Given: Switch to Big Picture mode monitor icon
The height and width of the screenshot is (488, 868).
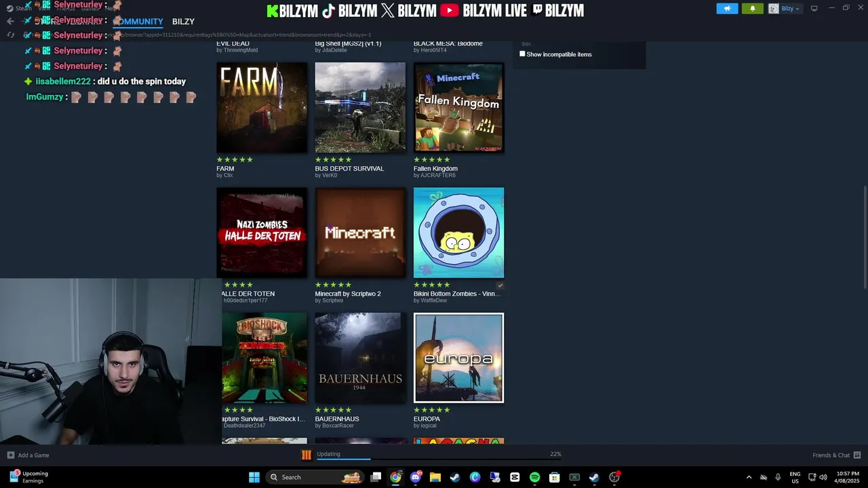Looking at the screenshot, I should (814, 8).
